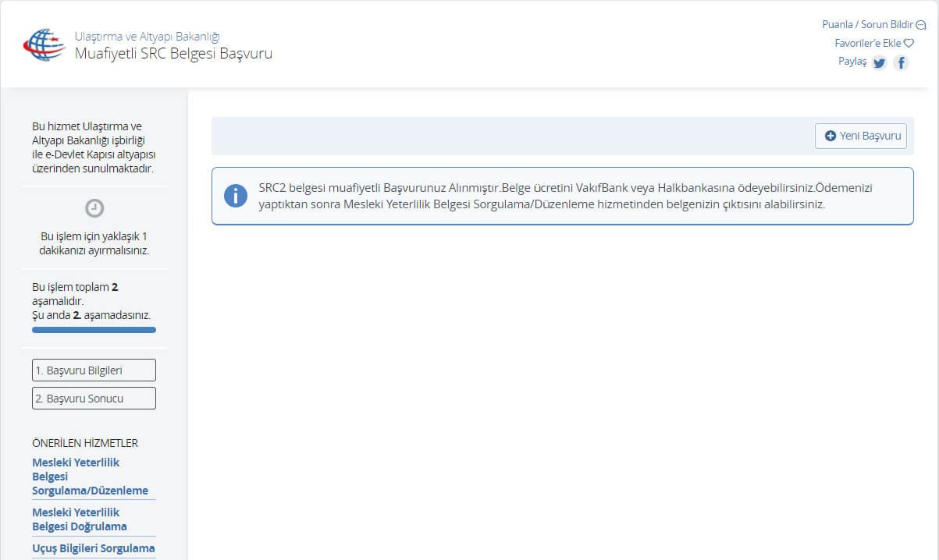Open the Ulaştırma ve Altyapı Bakanlığı link
This screenshot has width=939, height=560.
147,36
